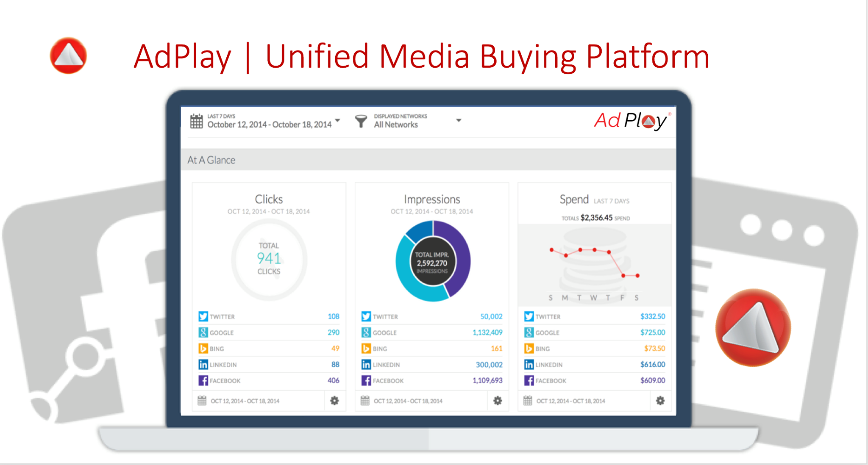This screenshot has width=868, height=465.
Task: Click the Google icon in Clicks card
Action: (203, 332)
